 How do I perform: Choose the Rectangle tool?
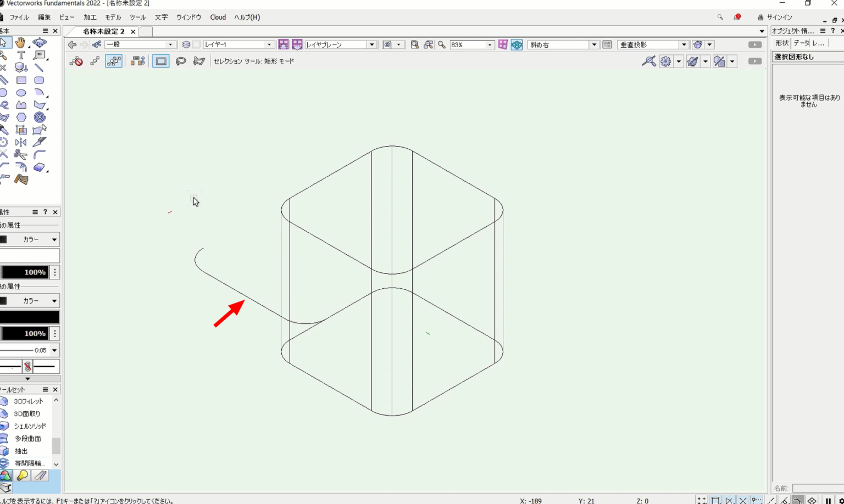21,80
